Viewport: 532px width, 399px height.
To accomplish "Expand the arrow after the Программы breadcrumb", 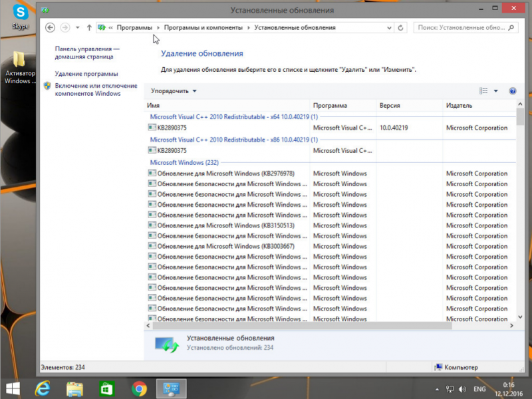I will click(x=158, y=28).
